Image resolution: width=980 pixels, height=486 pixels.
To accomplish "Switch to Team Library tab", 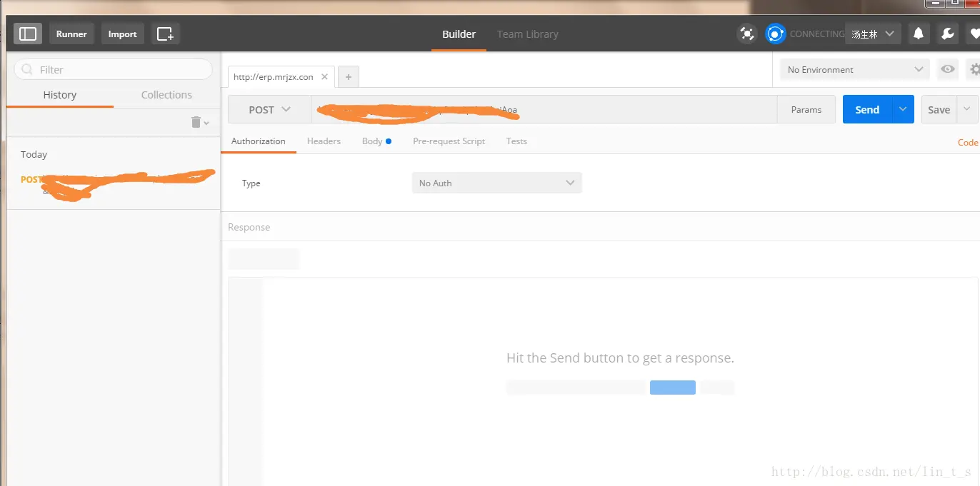I will [527, 34].
